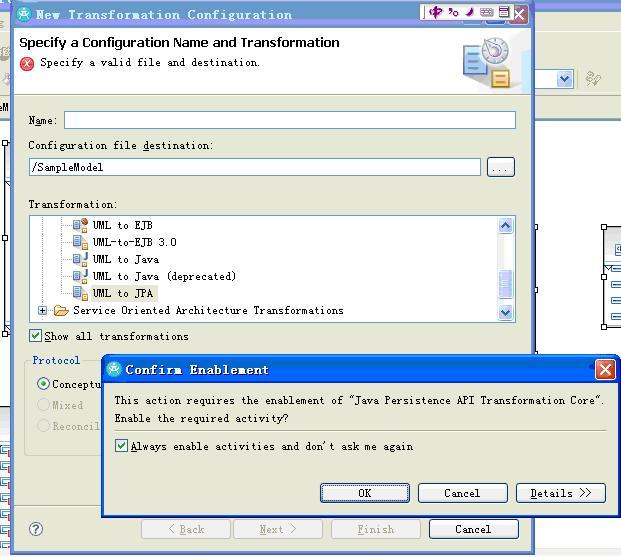The image size is (621, 557).
Task: Click the Chinese input mode IME icon
Action: tap(436, 12)
